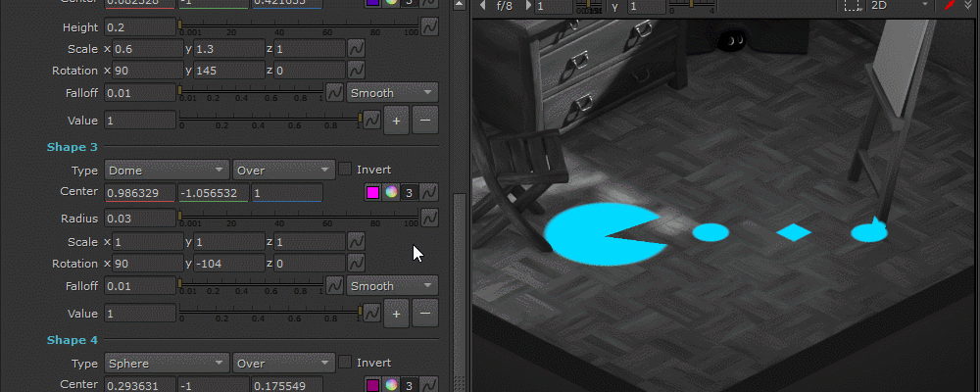Open Shape 3 operation dropdown showing Over
Screen dimensions: 980x392
tap(284, 171)
